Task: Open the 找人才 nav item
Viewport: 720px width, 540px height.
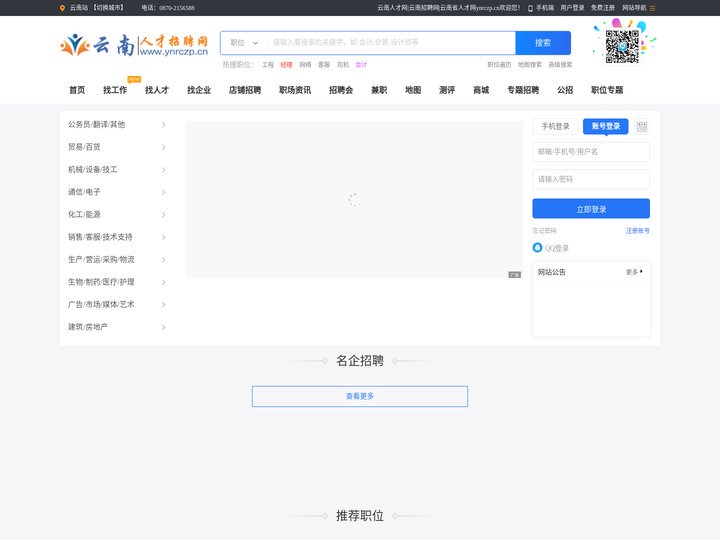Action: [157, 90]
